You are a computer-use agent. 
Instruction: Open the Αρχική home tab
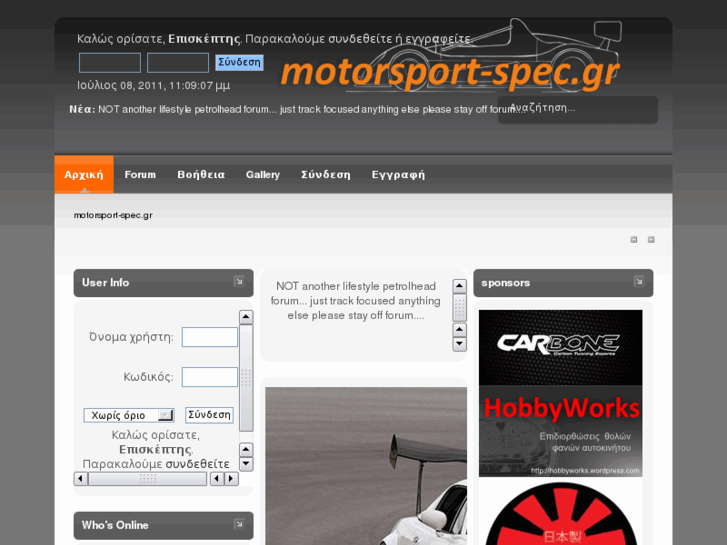click(84, 174)
